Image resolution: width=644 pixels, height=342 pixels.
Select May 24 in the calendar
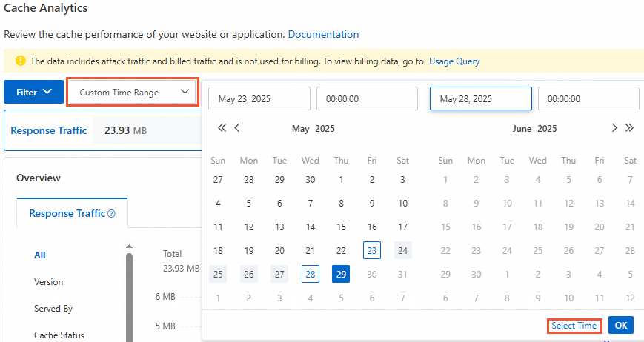(x=403, y=250)
